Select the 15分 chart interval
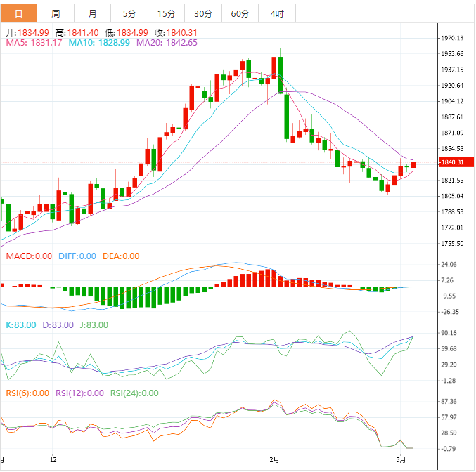The height and width of the screenshot is (472, 476). tap(166, 14)
